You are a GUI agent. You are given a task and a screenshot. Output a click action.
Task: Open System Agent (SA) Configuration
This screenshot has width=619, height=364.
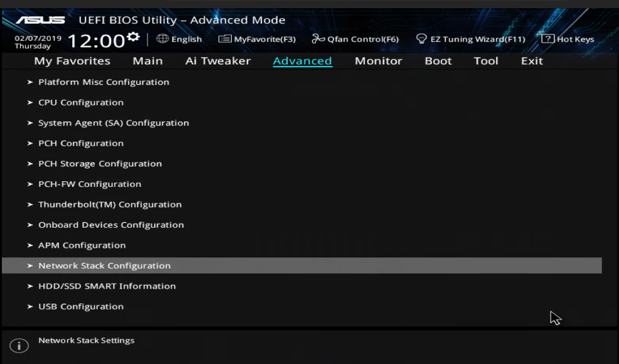113,123
